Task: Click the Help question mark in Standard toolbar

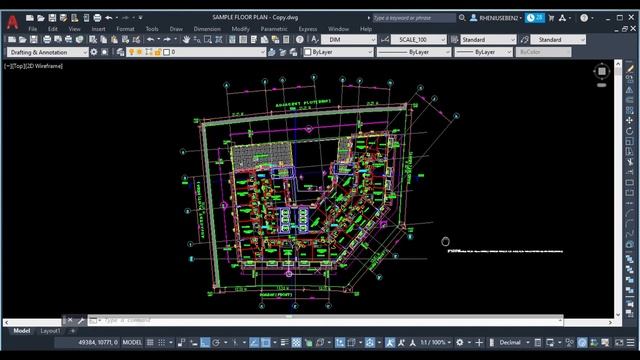Action: [300, 40]
